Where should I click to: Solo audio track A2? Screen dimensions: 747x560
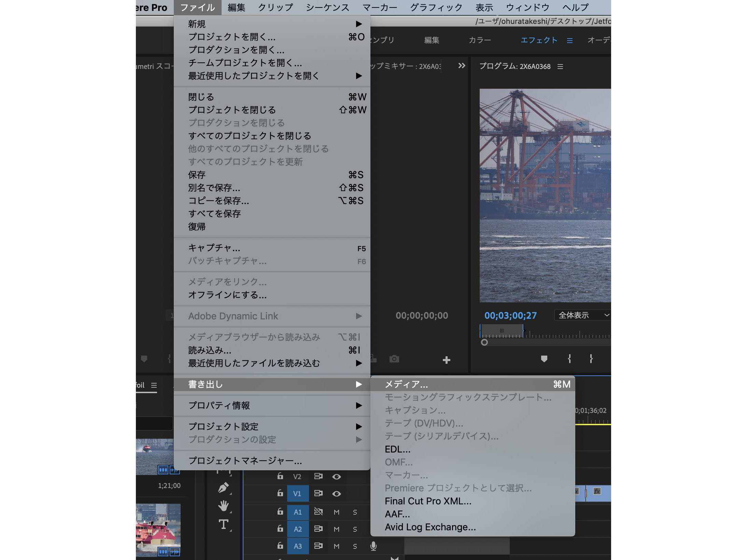point(355,529)
